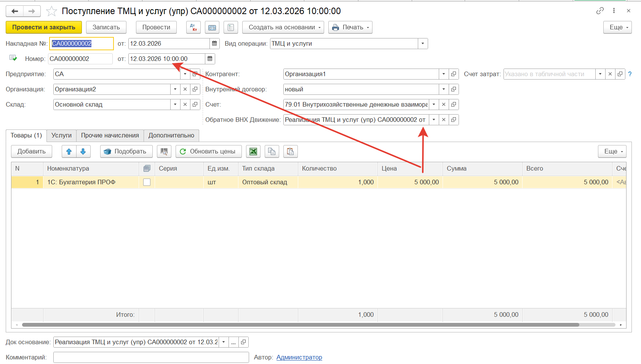Screen dimensions: 641x364
Task: Expand Вид операции dropdown
Action: point(423,43)
